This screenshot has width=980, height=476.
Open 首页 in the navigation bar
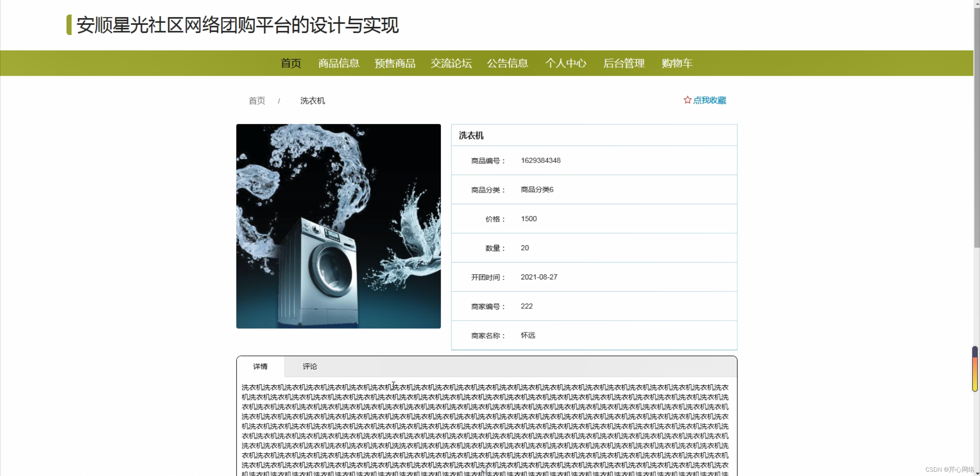tap(291, 63)
